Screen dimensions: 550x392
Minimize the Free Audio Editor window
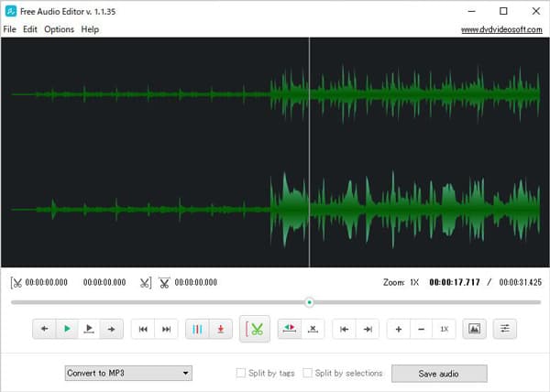click(x=471, y=11)
